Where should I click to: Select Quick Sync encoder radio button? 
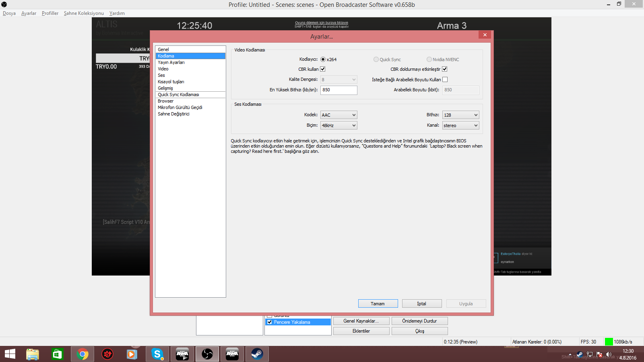(376, 60)
